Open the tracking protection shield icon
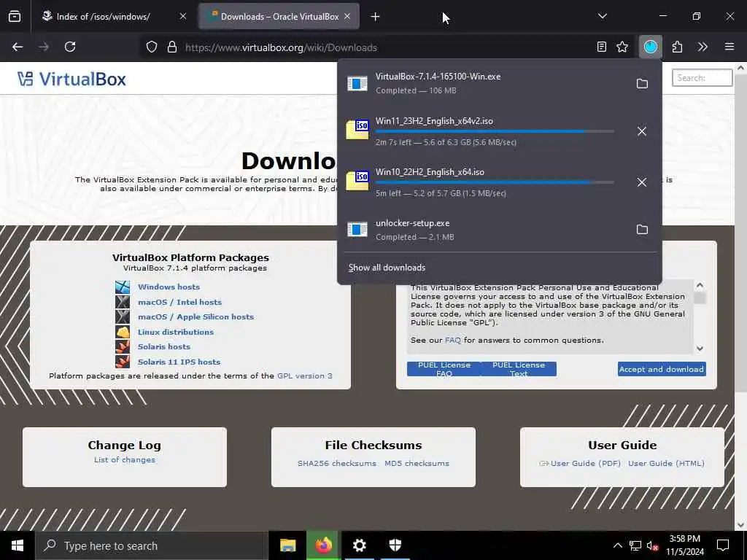The image size is (747, 560). 152,47
